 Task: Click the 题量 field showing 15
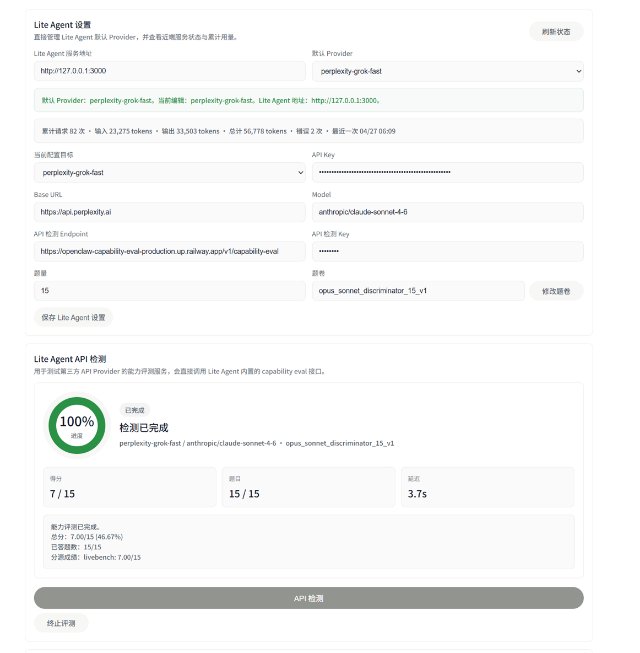(169, 291)
